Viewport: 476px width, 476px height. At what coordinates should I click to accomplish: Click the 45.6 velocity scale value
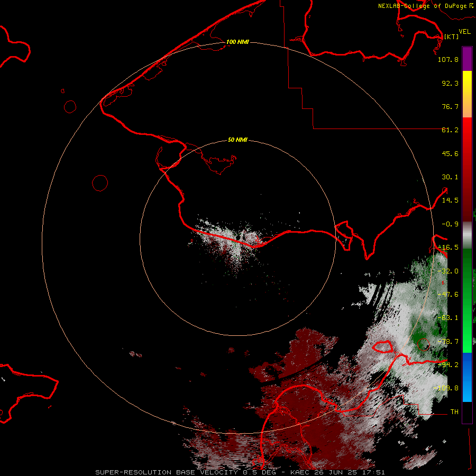pos(450,154)
